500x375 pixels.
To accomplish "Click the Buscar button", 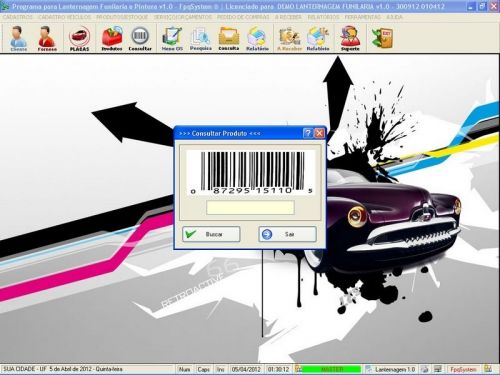I will tap(211, 234).
